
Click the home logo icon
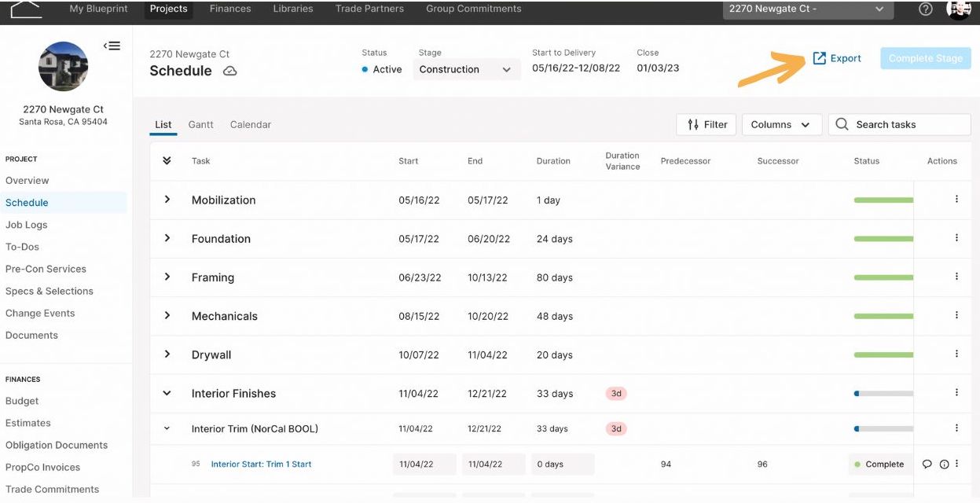pos(25,9)
